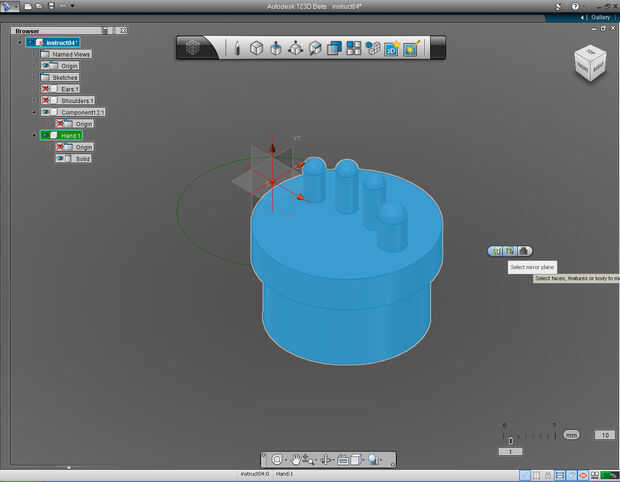Image resolution: width=620 pixels, height=482 pixels.
Task: Toggle hidden Origin under Hand:1
Action: point(60,147)
